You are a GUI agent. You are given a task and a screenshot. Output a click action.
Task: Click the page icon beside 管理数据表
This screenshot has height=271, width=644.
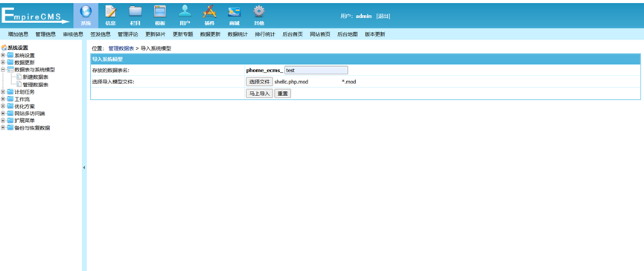[19, 84]
